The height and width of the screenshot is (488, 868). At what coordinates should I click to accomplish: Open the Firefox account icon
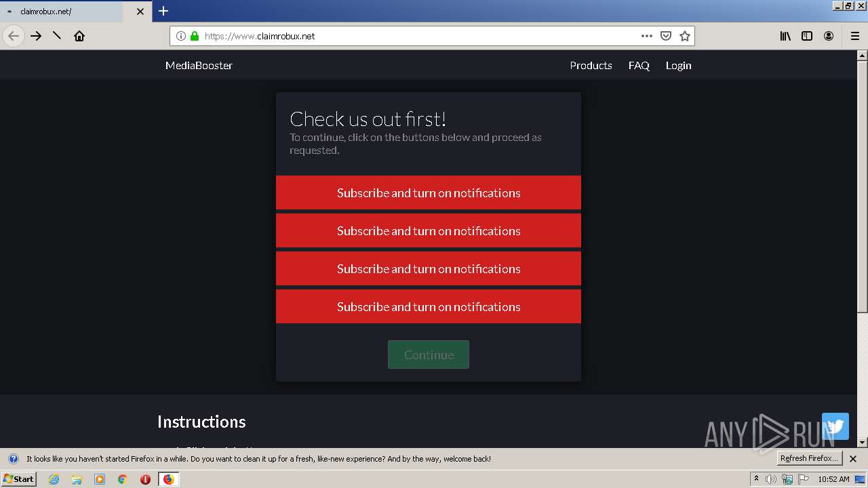(x=829, y=36)
